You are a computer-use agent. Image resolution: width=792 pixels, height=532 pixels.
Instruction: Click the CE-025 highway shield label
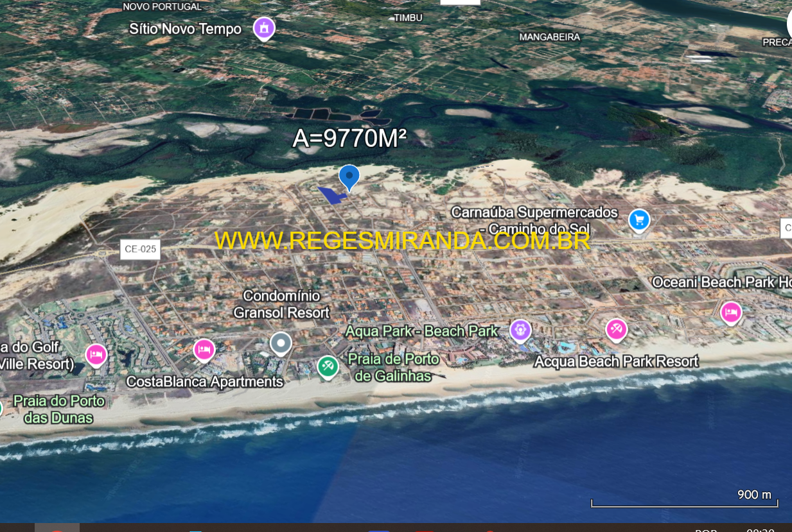pos(140,249)
